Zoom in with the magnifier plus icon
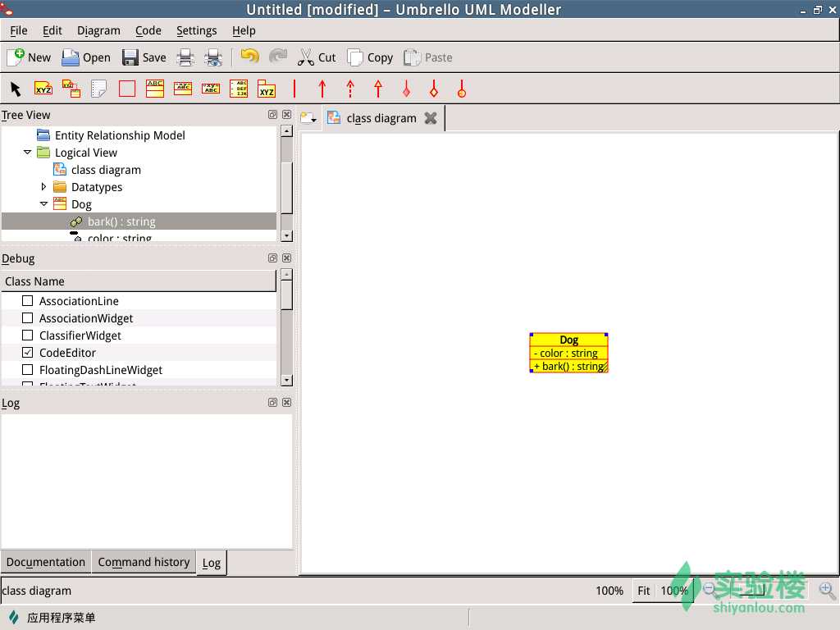This screenshot has width=840, height=630. click(827, 590)
